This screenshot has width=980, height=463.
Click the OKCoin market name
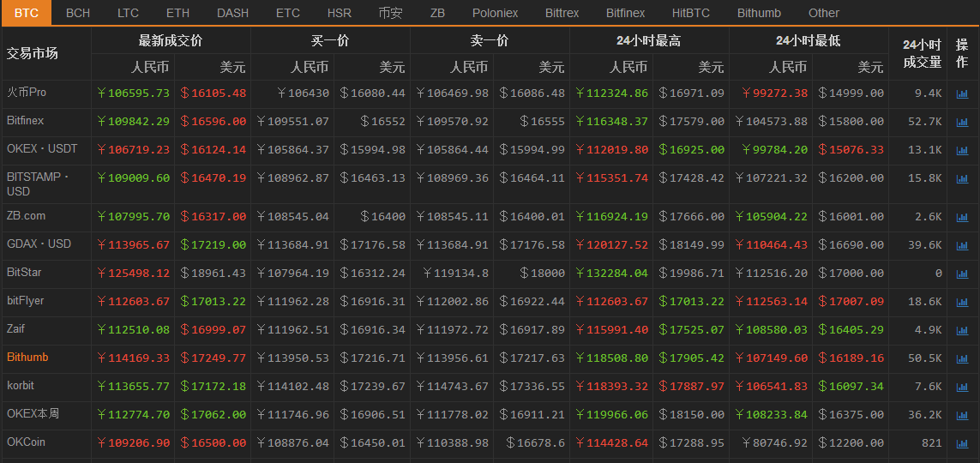[x=26, y=442]
